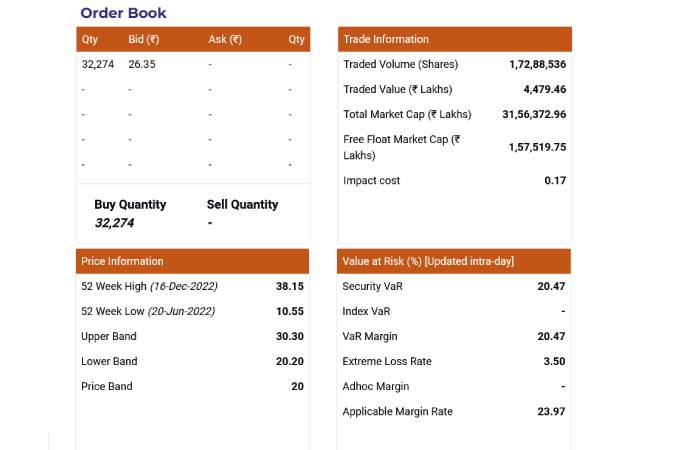700x450 pixels.
Task: Click the 32,274 bid quantity cell
Action: pyautogui.click(x=98, y=64)
